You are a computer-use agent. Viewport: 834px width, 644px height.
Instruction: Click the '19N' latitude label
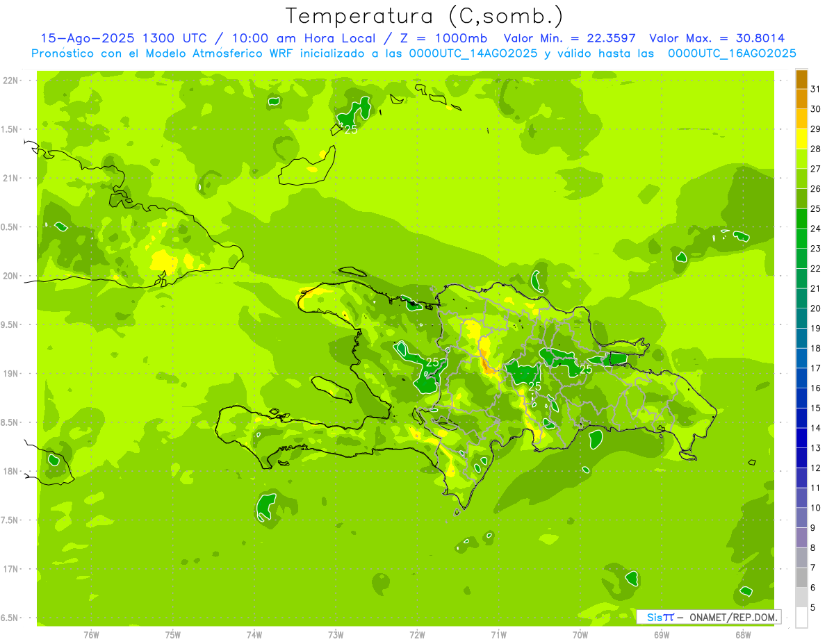[10, 374]
